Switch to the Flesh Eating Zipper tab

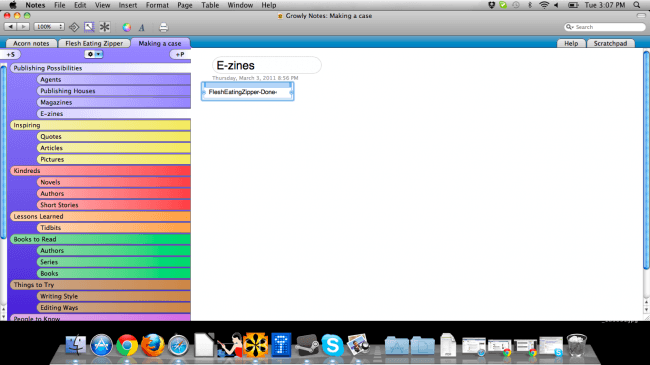tap(94, 43)
